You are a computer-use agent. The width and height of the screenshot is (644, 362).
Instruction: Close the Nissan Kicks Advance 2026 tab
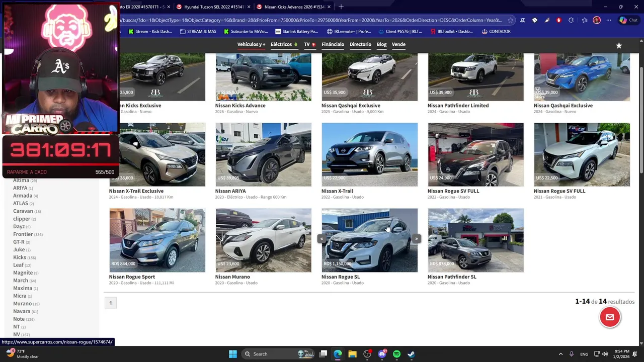(x=330, y=7)
